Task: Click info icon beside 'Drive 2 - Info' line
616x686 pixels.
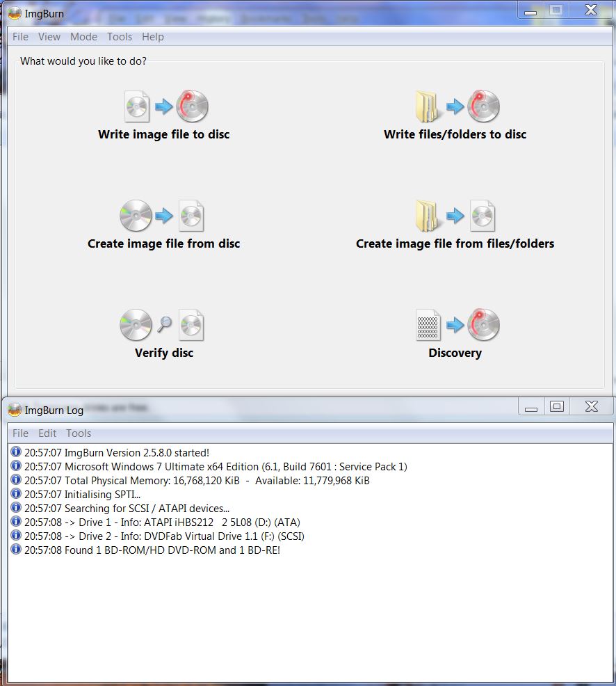Action: click(x=16, y=535)
